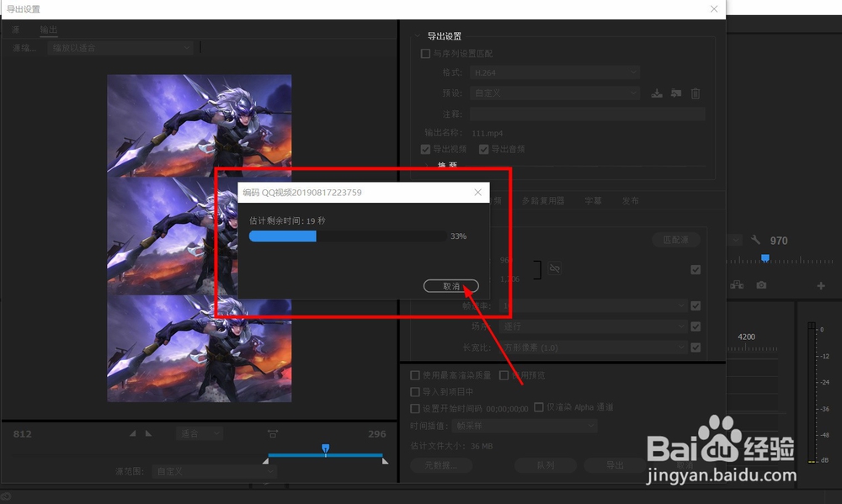Click the plus button editor icon

820,285
